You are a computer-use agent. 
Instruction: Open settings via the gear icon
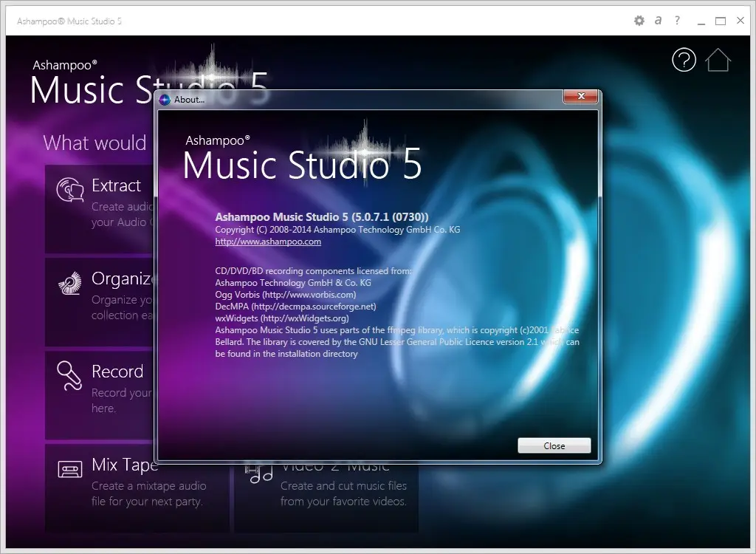point(639,21)
